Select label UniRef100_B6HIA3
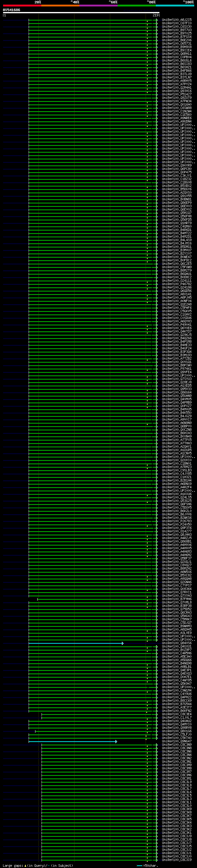197x868 pixels. 177,433
